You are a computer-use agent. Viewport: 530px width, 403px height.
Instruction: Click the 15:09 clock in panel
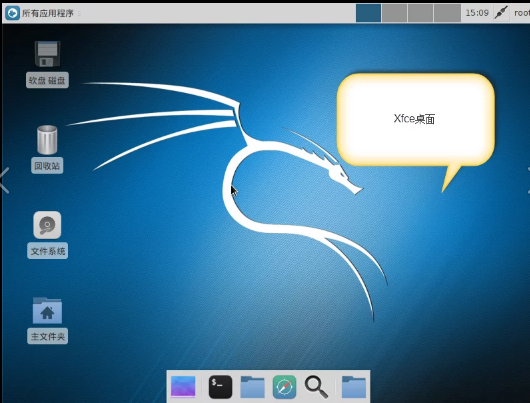click(x=477, y=13)
